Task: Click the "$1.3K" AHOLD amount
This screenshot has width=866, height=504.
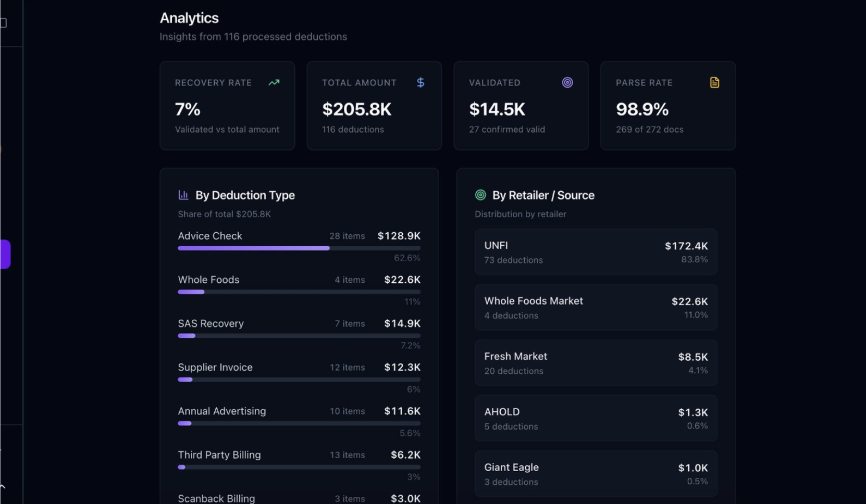Action: [x=693, y=412]
